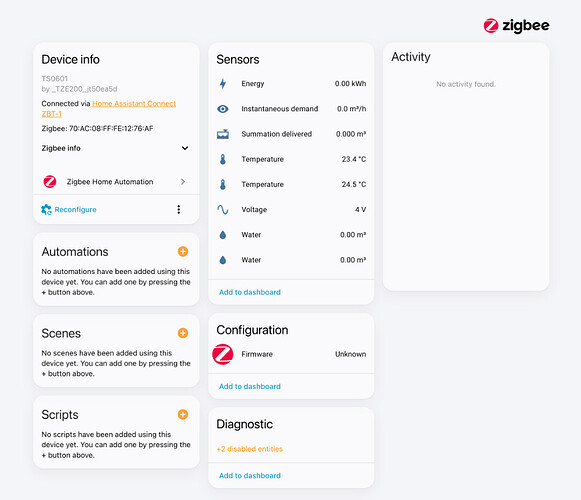581x500 pixels.
Task: Click the Instantaneous demand eye icon
Action: pyautogui.click(x=223, y=109)
